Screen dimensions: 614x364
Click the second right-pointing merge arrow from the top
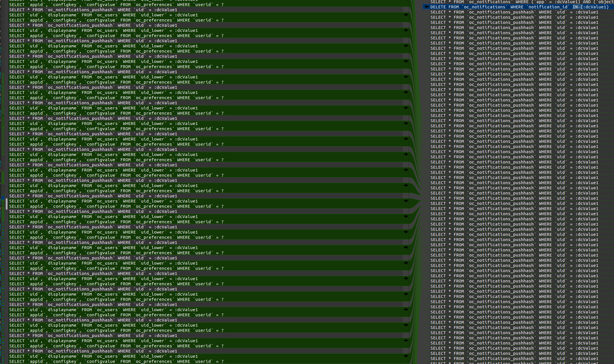coord(406,30)
